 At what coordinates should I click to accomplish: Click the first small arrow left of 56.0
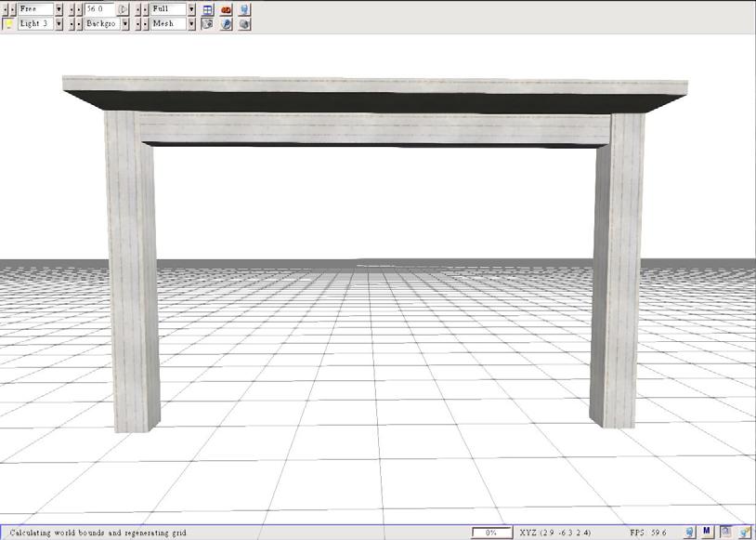[72, 9]
